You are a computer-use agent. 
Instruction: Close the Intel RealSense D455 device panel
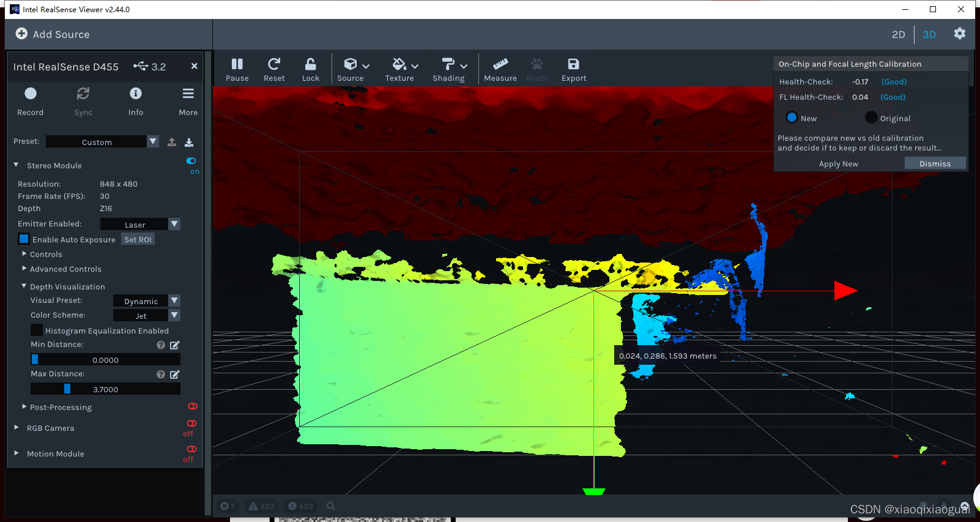click(195, 66)
